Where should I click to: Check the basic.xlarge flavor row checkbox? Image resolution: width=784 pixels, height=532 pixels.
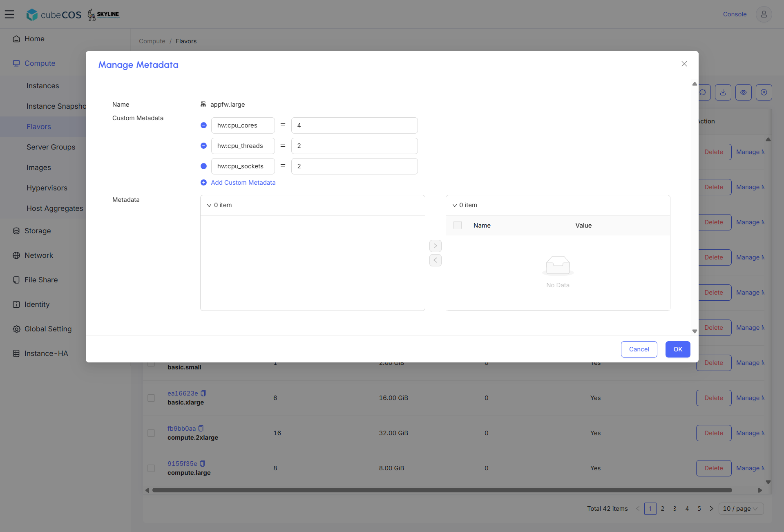click(x=151, y=398)
